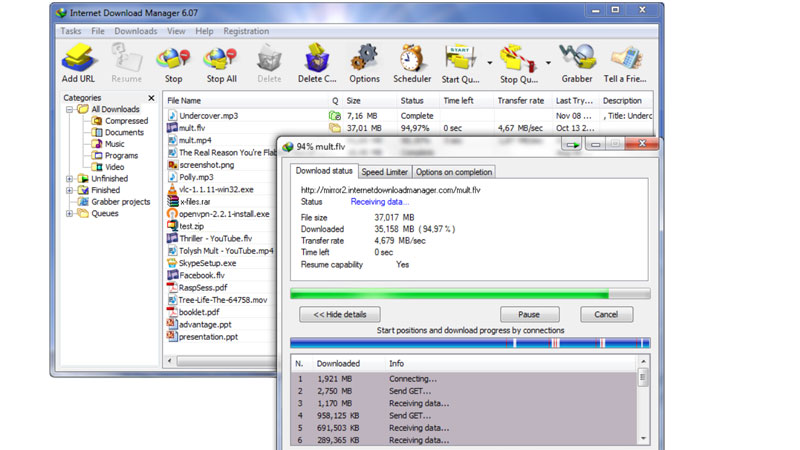Select the Compressed category folder
Viewport: 800px width, 450px height.
tap(120, 121)
